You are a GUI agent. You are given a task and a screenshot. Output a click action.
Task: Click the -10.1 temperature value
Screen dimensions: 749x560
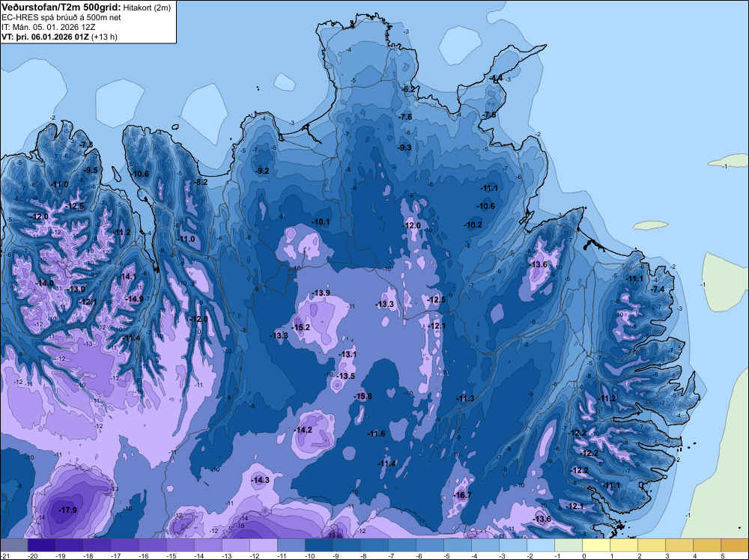321,222
